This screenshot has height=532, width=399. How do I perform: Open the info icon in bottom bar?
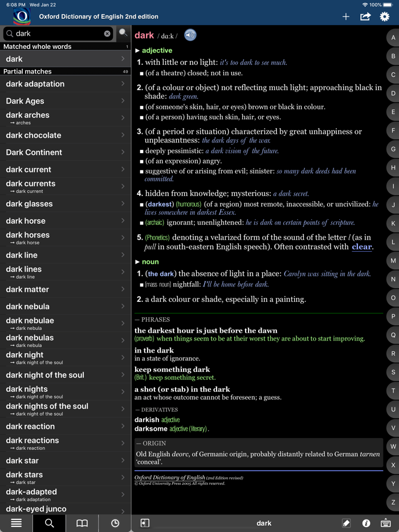click(366, 523)
